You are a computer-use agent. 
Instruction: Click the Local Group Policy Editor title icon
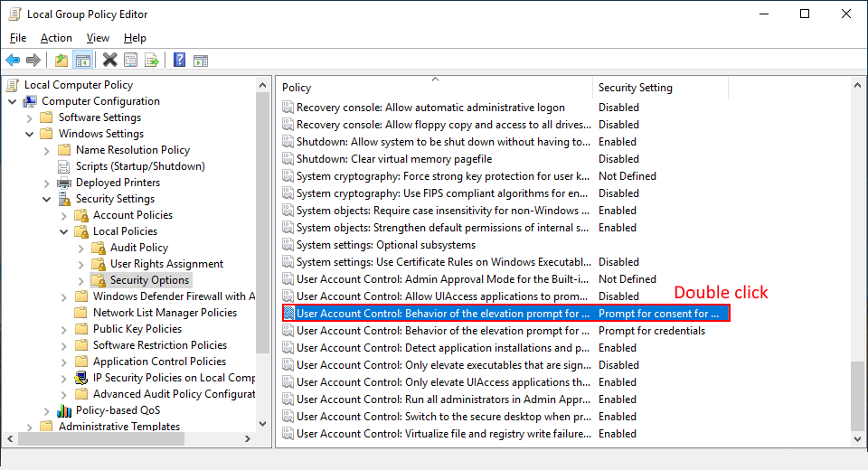click(x=15, y=14)
